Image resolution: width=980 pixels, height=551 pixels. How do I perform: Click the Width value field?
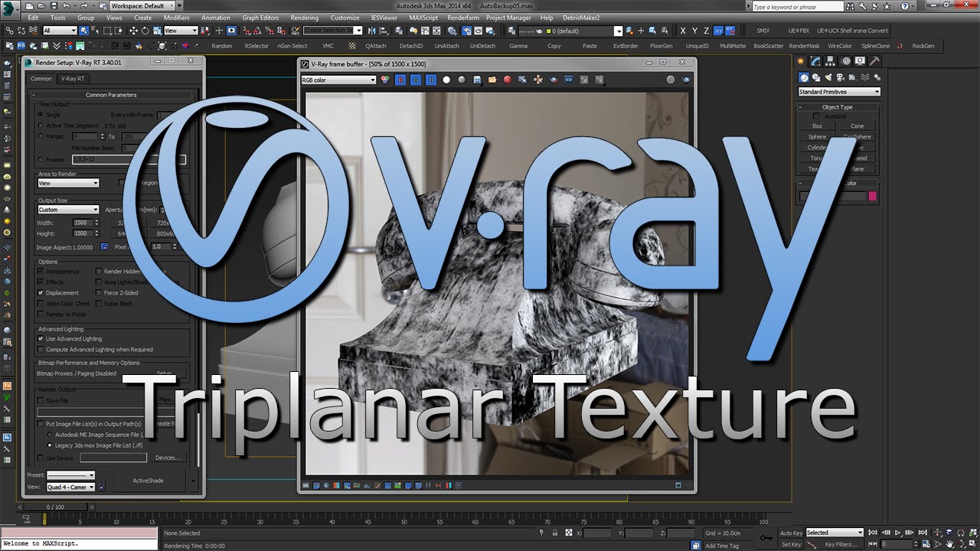81,223
